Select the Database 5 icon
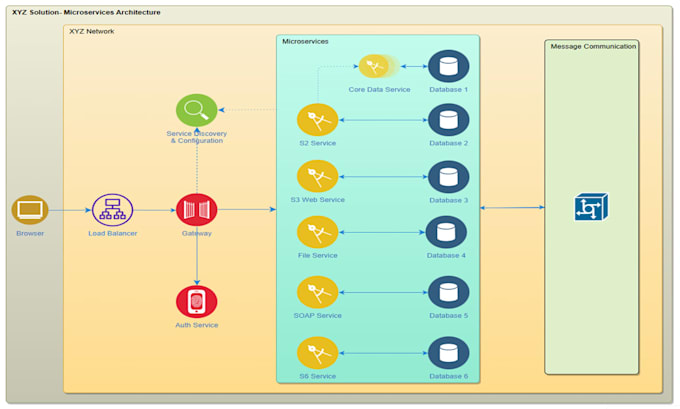This screenshot has width=680, height=409. 448,292
